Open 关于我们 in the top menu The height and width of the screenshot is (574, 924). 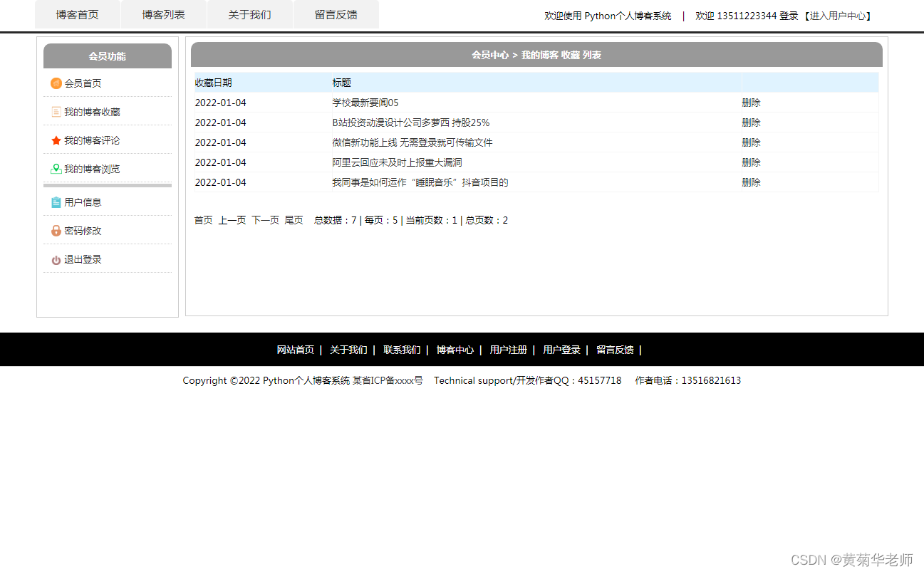[249, 14]
